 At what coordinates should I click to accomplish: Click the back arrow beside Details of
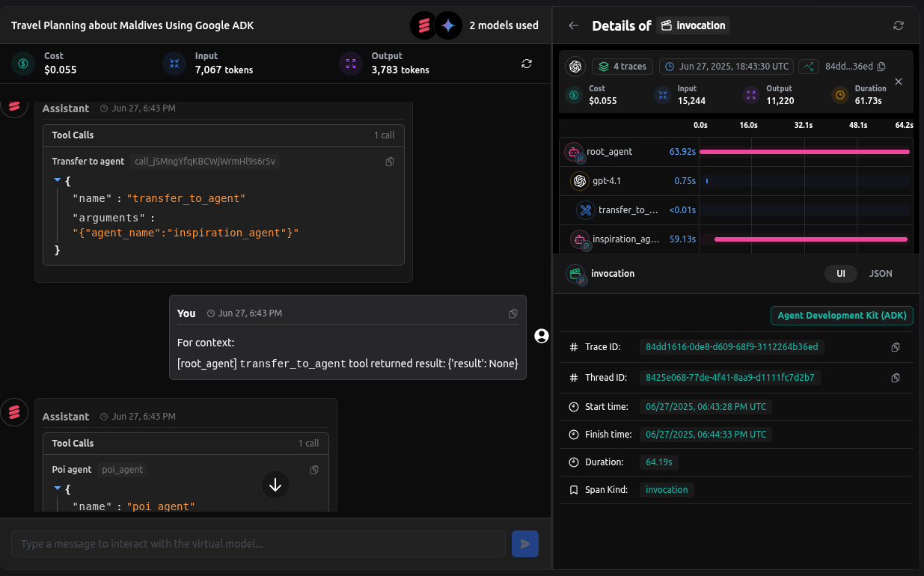tap(573, 25)
